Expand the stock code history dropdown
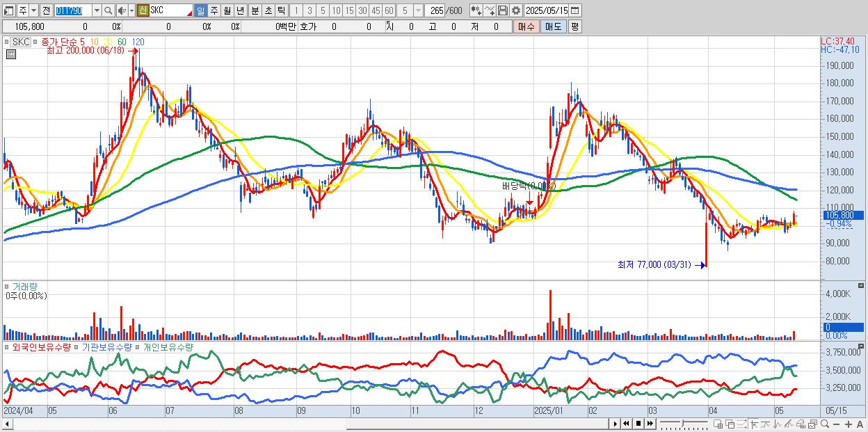 point(97,10)
